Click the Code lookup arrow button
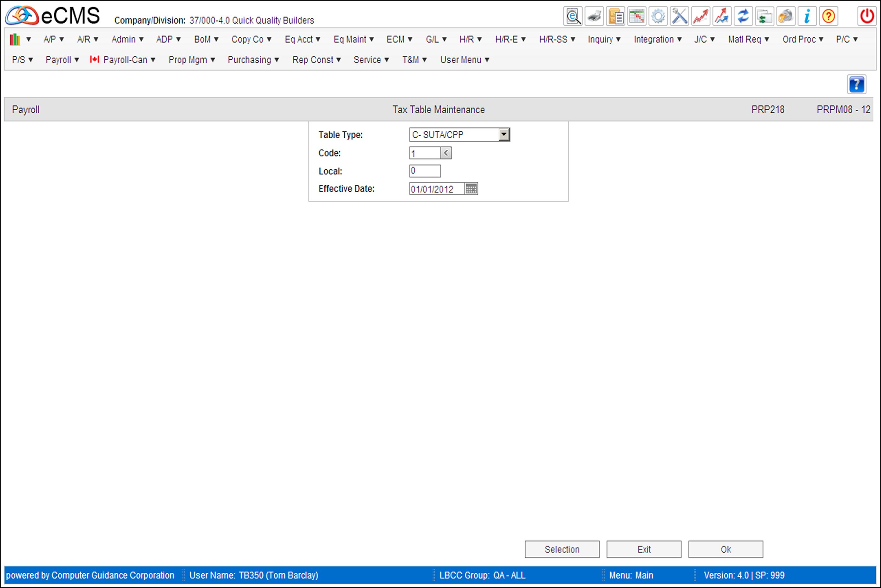 pos(446,153)
